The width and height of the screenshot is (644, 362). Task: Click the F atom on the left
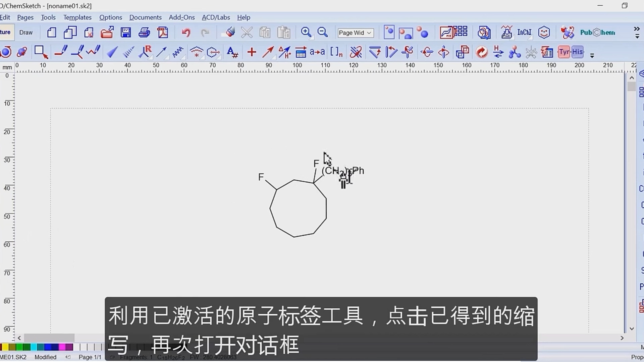(x=261, y=177)
